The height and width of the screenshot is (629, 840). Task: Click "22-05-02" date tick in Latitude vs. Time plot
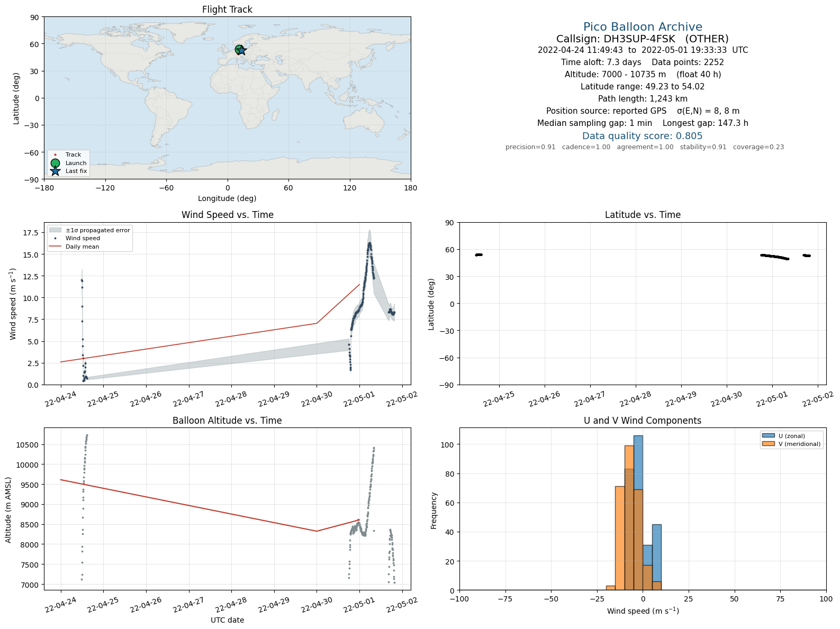click(818, 399)
